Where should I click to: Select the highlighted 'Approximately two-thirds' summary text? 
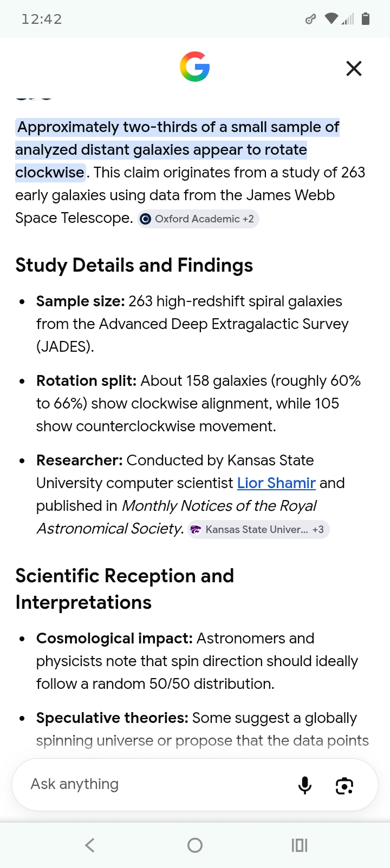[178, 150]
